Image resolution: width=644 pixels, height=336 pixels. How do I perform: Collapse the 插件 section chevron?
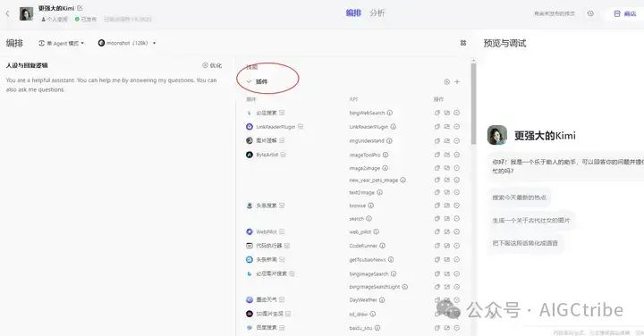click(x=249, y=81)
